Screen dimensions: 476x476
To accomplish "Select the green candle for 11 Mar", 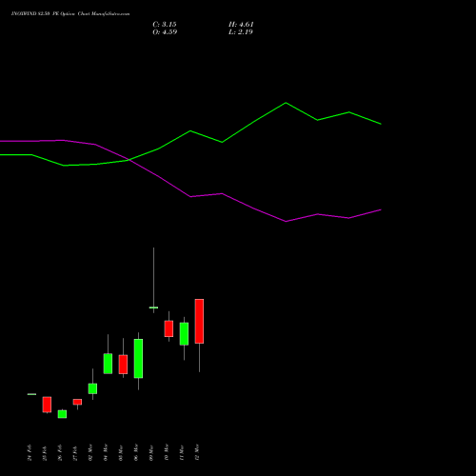I will [x=184, y=334].
